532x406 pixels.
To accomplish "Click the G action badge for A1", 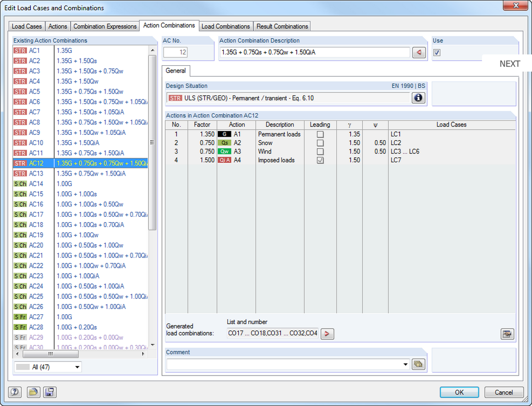I will point(224,134).
